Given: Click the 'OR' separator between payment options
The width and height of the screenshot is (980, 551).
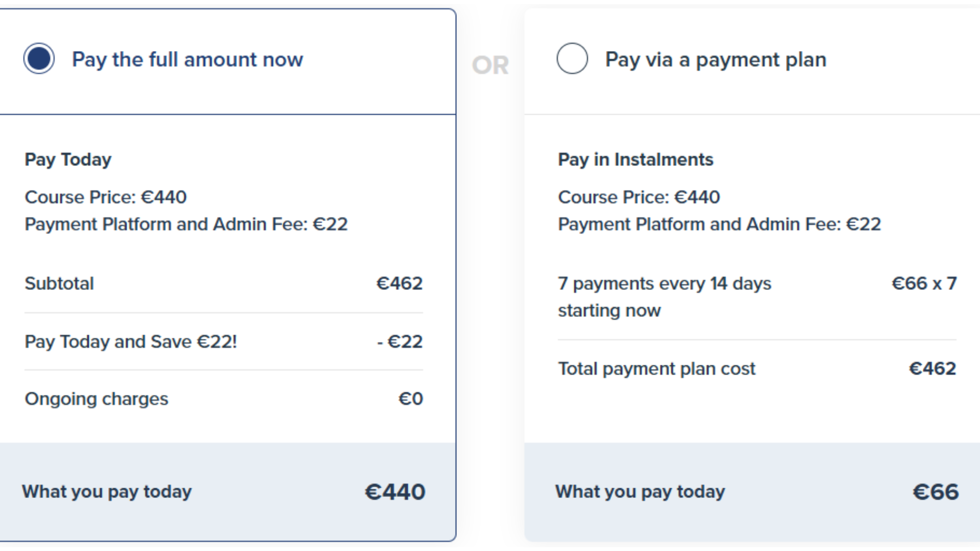Looking at the screenshot, I should [490, 65].
